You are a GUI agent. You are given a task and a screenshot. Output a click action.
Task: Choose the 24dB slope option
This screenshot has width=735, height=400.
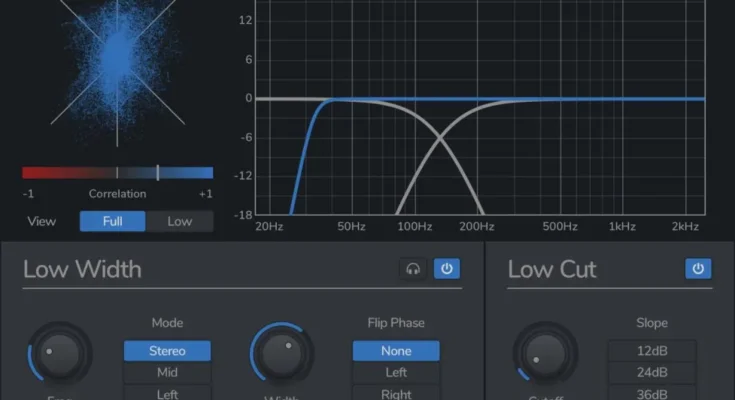[651, 373]
